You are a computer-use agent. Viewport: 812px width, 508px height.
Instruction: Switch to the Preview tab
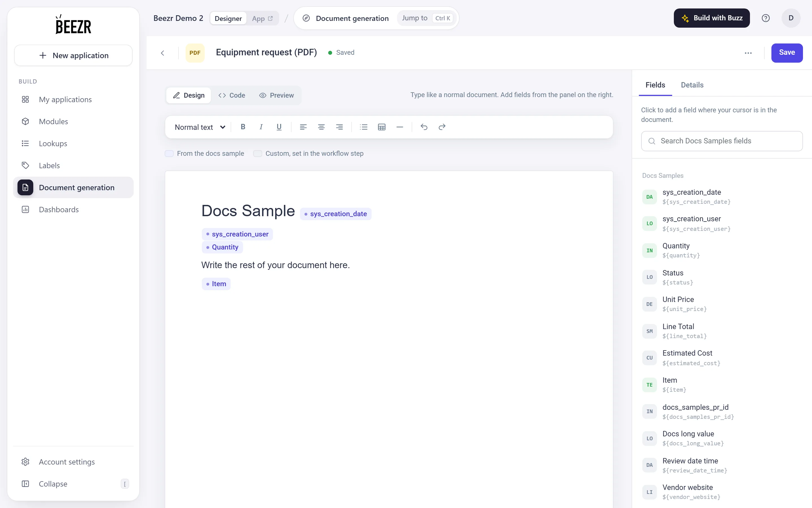pos(277,95)
